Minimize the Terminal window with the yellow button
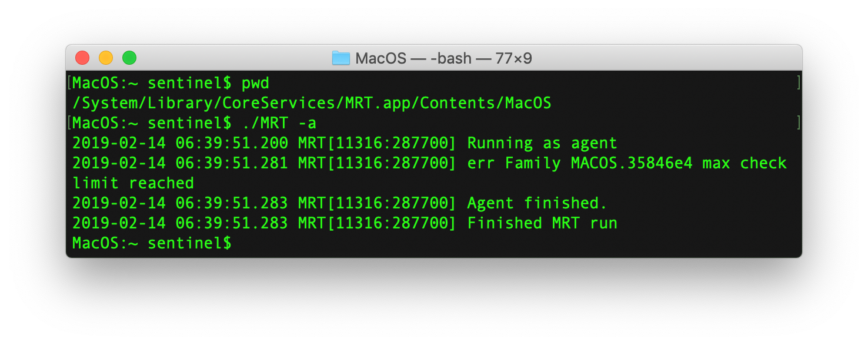Viewport: 868px width, 345px height. (106, 58)
